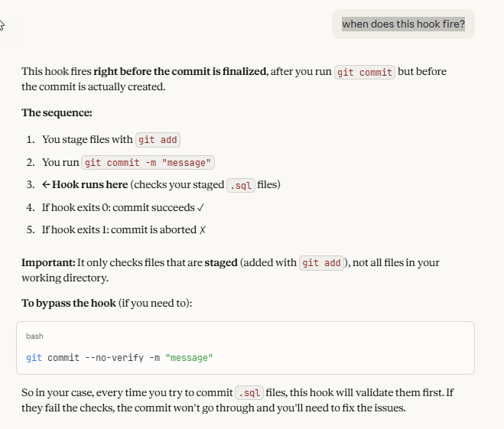This screenshot has width=504, height=429.
Task: Click the user message "when does this hook fire?"
Action: coord(403,24)
